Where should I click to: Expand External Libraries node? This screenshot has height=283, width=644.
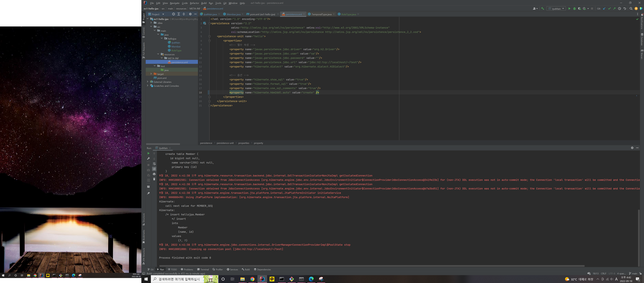click(148, 82)
